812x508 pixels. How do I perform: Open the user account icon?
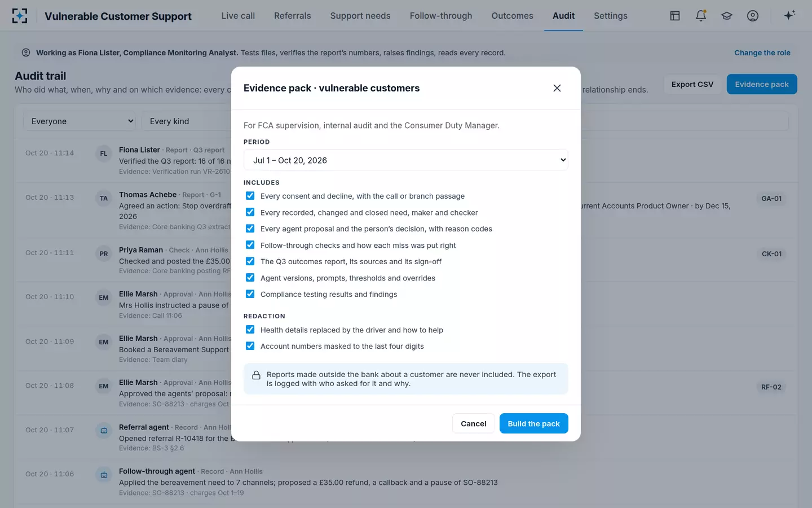click(x=753, y=16)
